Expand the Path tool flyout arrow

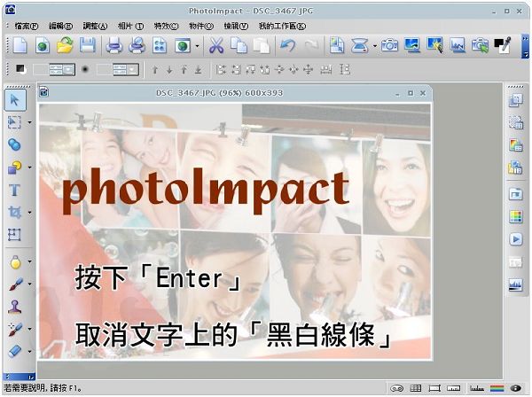tap(30, 167)
